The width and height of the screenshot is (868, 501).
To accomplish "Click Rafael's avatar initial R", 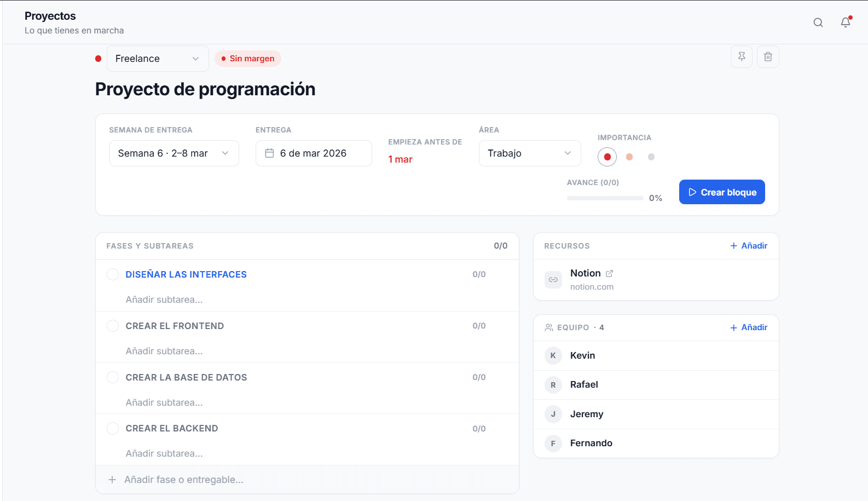I will point(553,385).
